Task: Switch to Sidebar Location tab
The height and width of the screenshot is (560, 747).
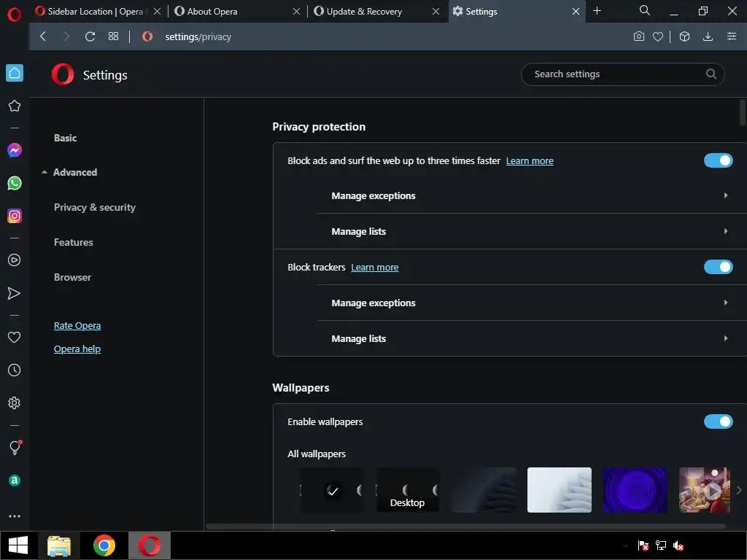Action: pyautogui.click(x=96, y=11)
